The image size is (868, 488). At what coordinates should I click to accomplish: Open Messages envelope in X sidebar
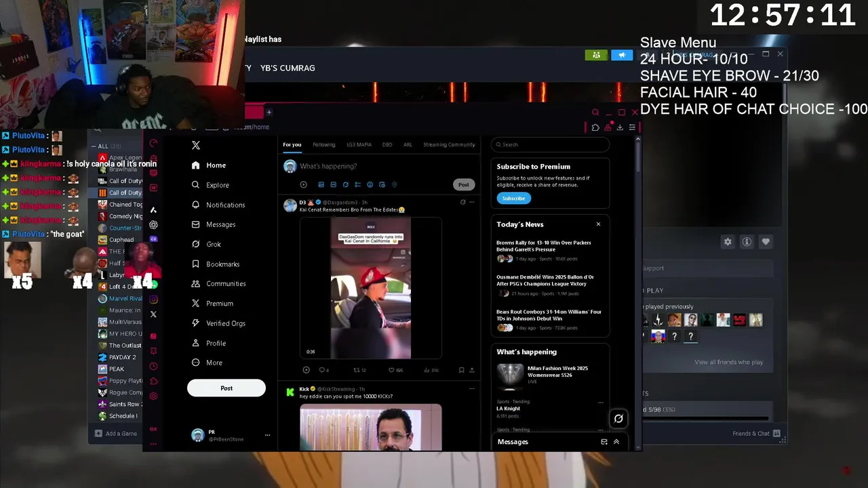click(196, 224)
